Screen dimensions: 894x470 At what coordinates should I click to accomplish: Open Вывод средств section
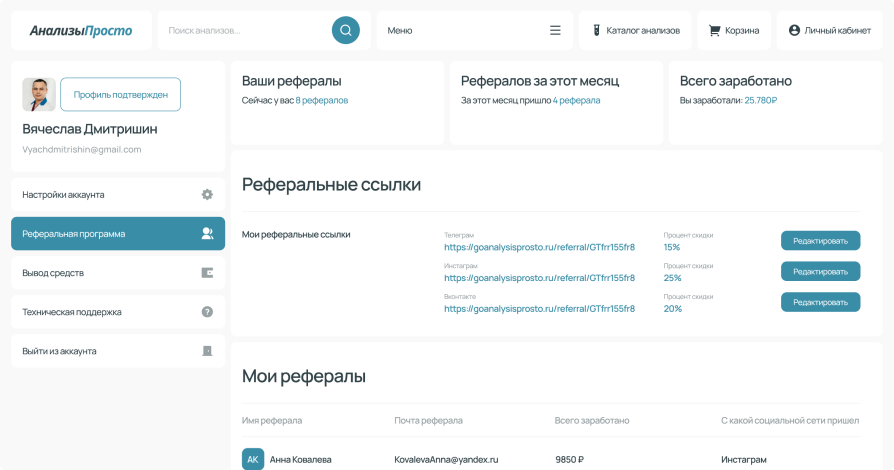coord(118,273)
